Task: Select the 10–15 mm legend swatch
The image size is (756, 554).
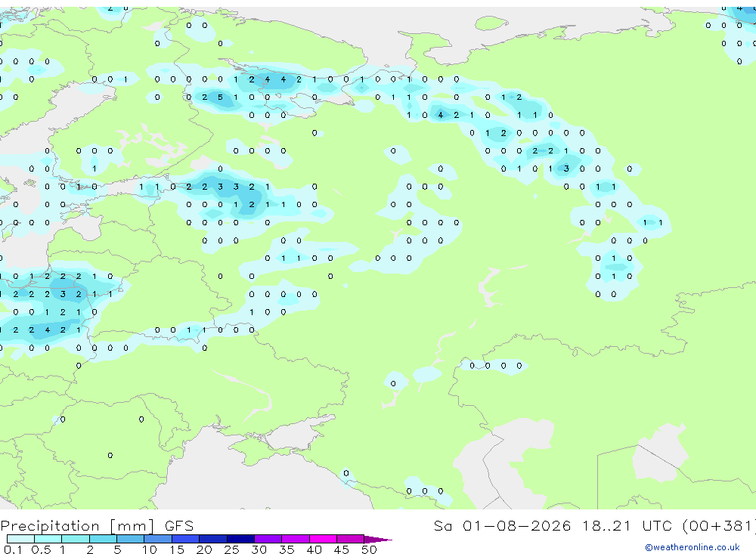Action: point(158,539)
